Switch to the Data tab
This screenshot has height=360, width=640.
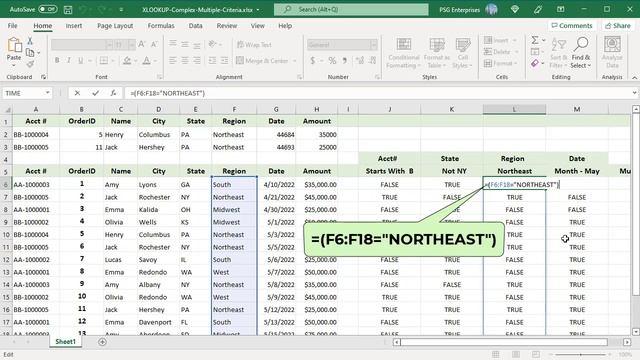tap(196, 26)
